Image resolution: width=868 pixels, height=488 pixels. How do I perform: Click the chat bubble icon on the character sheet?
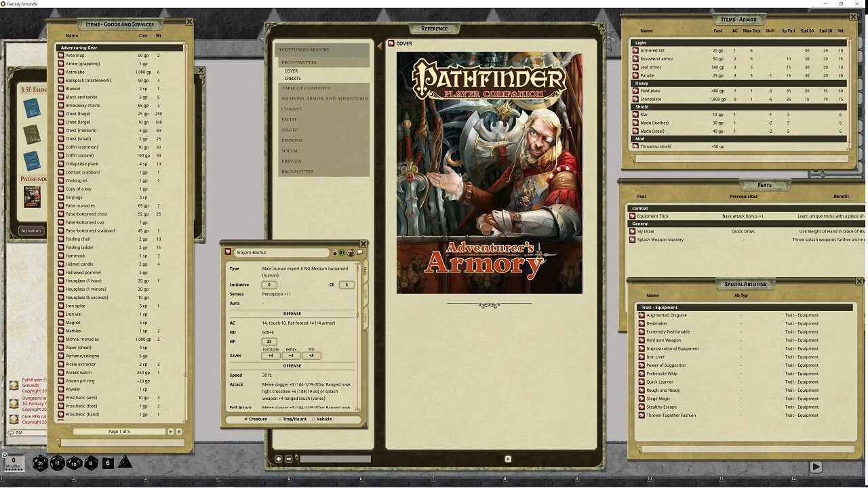click(359, 253)
